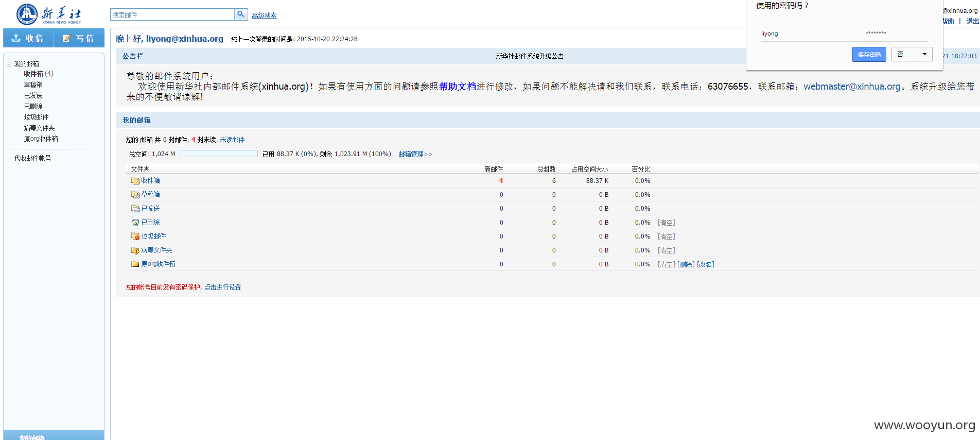Click 保存密码 save password button

tap(869, 54)
